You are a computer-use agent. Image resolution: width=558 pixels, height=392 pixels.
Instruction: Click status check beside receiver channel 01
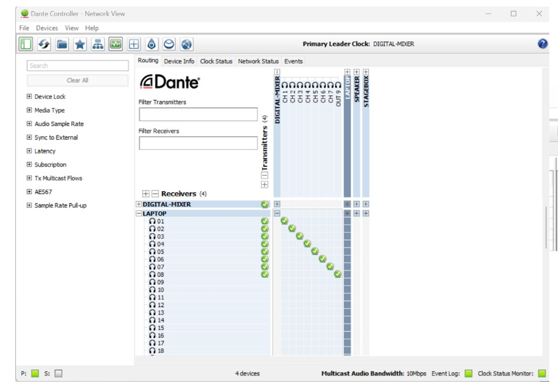[265, 221]
